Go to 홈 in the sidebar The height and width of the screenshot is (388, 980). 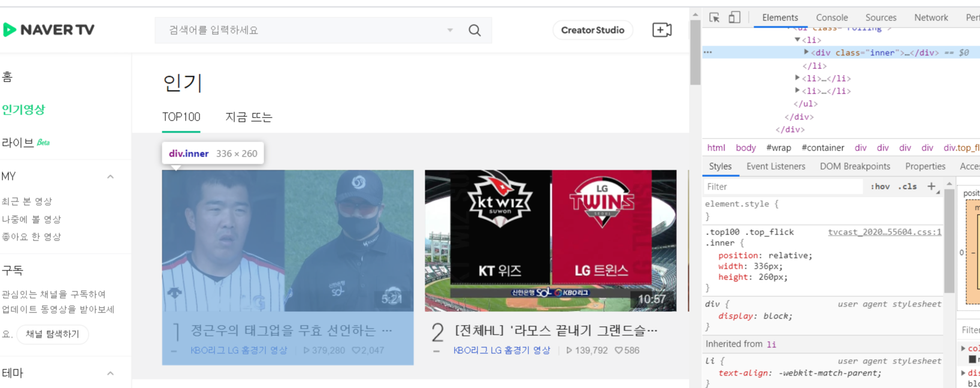click(x=7, y=77)
